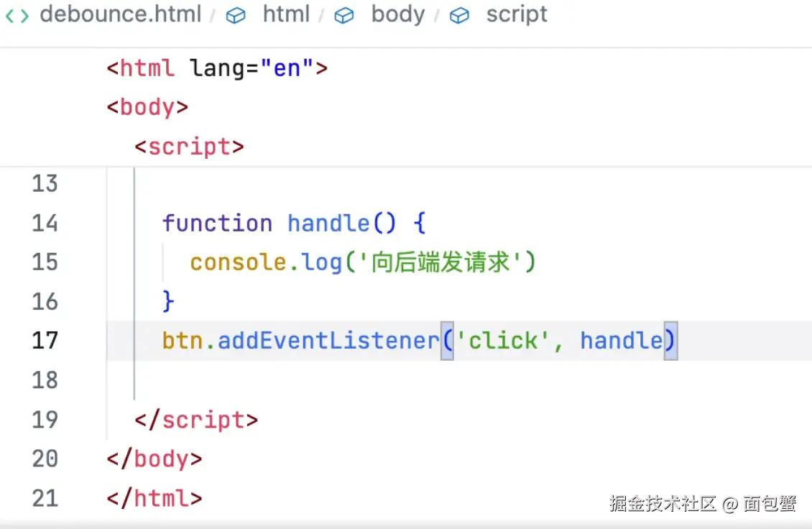This screenshot has height=529, width=812.
Task: Select the body breadcrumb segment
Action: tap(397, 14)
